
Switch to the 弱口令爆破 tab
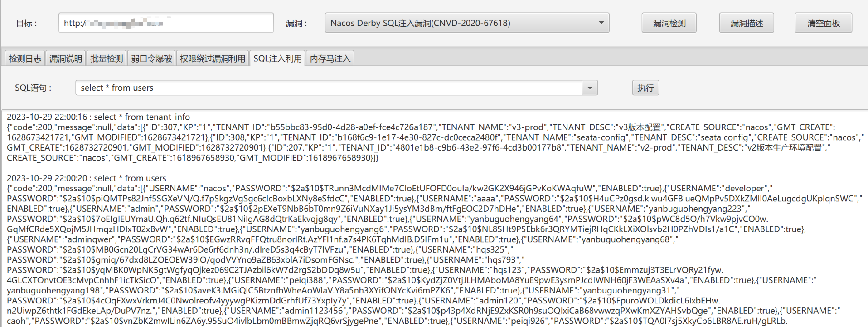click(151, 59)
